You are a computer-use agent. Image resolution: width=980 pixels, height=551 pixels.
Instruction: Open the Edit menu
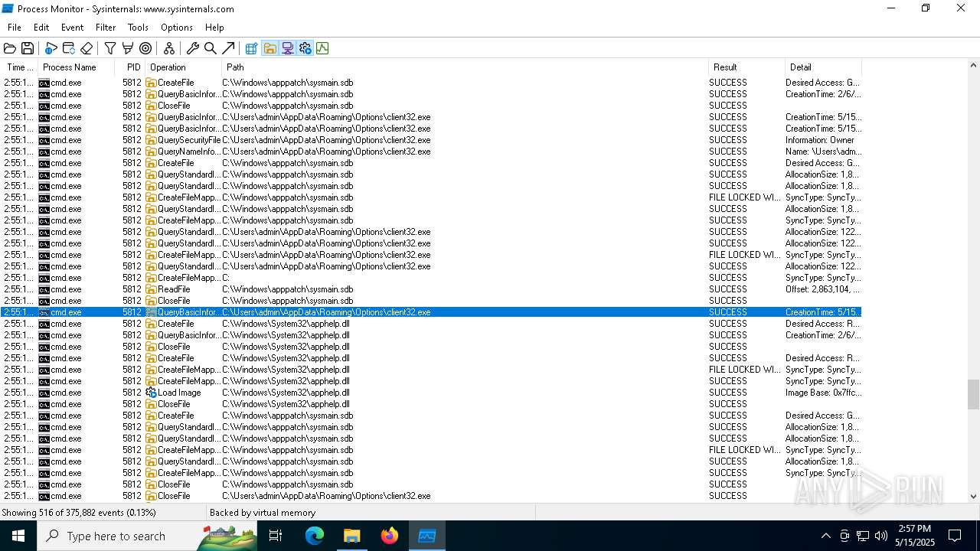click(x=41, y=28)
